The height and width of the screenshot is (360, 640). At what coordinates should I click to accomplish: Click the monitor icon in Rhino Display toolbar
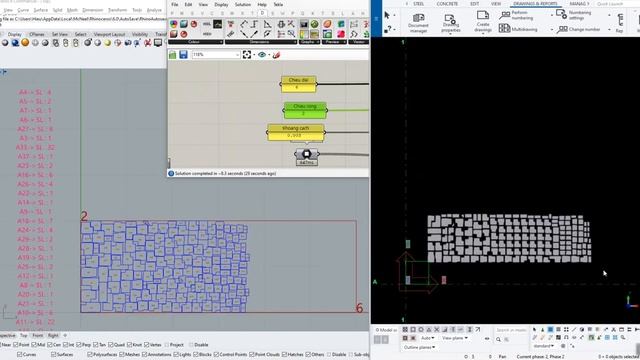pyautogui.click(x=158, y=42)
